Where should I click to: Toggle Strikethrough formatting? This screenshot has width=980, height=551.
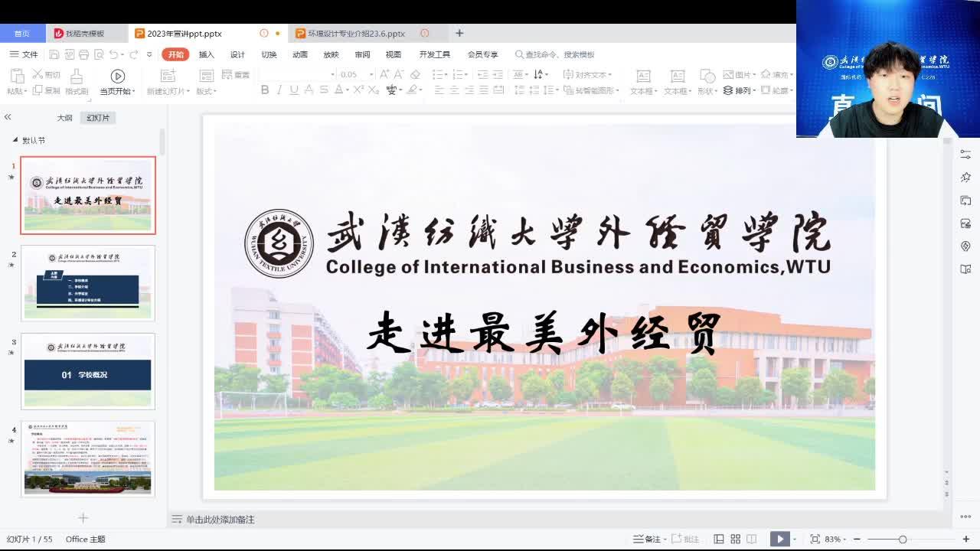[324, 90]
